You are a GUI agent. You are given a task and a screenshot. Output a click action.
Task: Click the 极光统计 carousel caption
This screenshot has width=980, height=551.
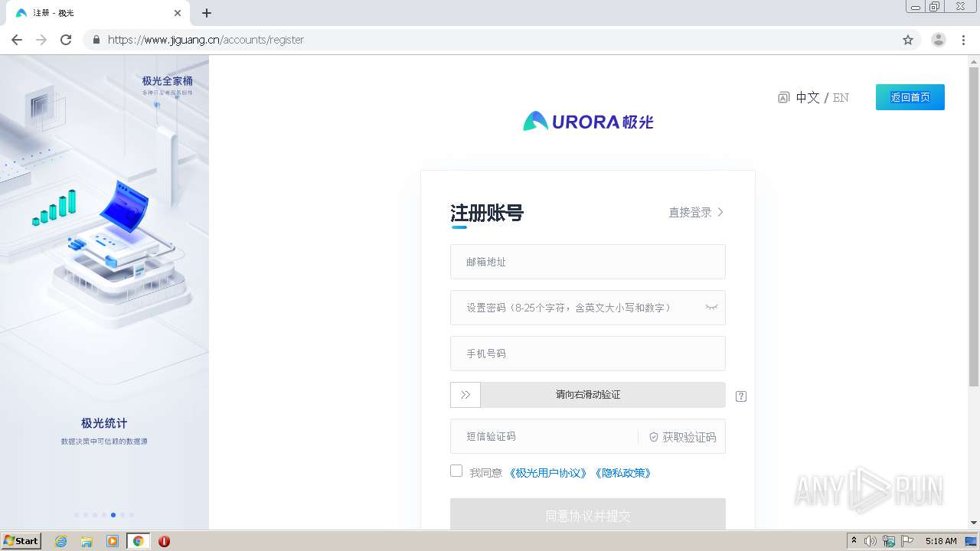click(x=104, y=423)
